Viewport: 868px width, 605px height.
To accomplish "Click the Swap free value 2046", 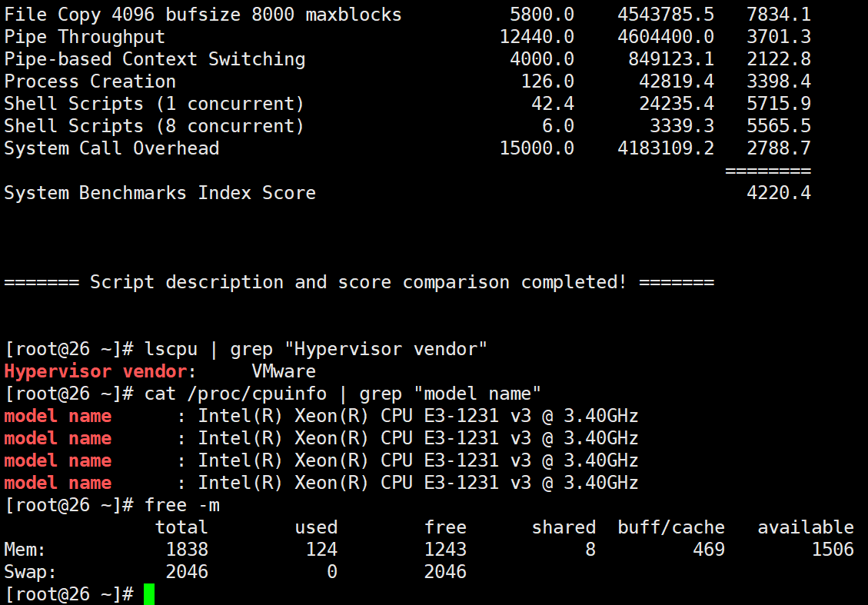I will [x=445, y=572].
